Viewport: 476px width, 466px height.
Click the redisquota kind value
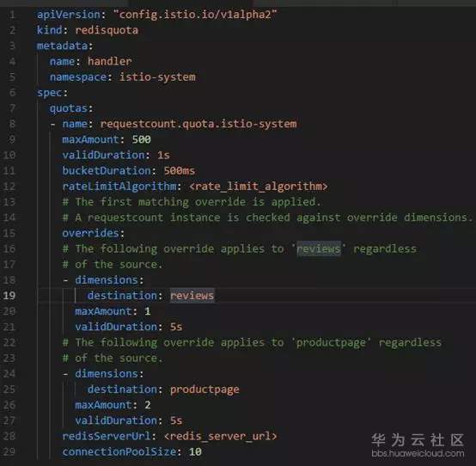tap(107, 30)
